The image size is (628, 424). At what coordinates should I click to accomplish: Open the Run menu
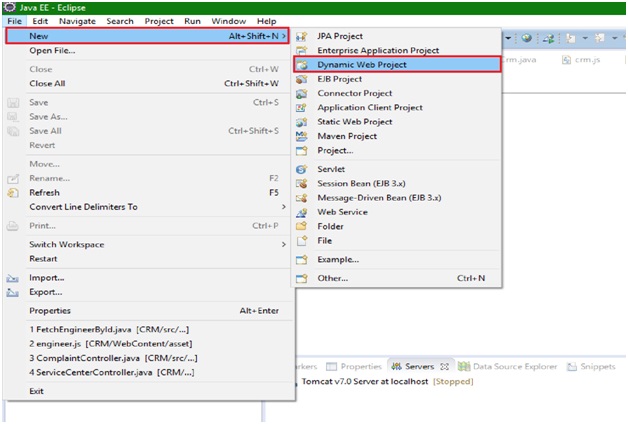[192, 21]
